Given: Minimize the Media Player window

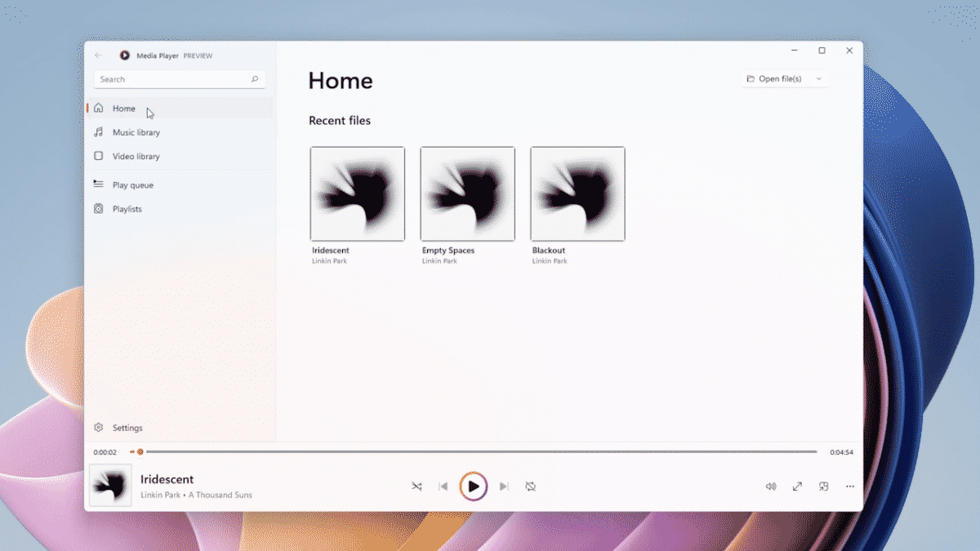Looking at the screenshot, I should [x=795, y=51].
